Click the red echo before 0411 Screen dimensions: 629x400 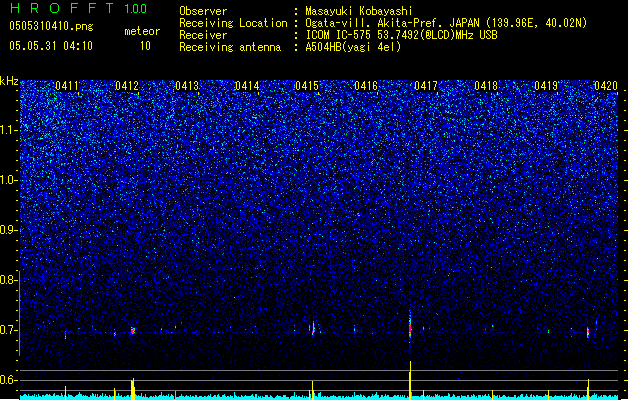point(65,334)
